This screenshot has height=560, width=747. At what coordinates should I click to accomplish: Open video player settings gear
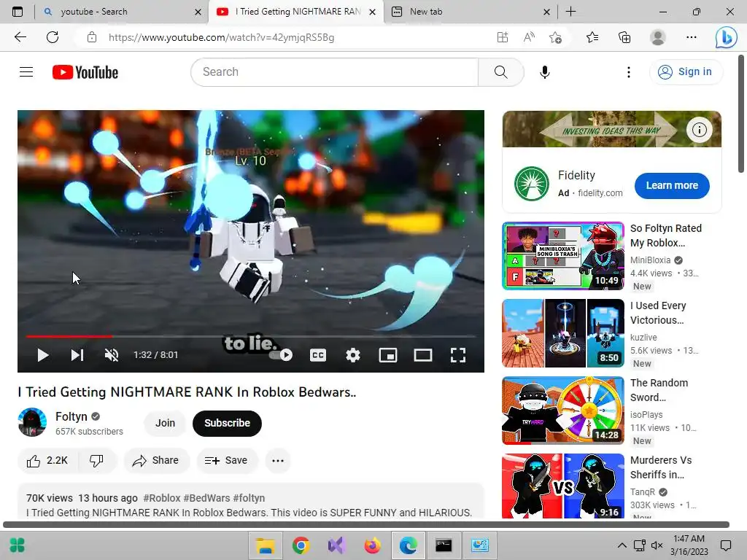click(353, 355)
